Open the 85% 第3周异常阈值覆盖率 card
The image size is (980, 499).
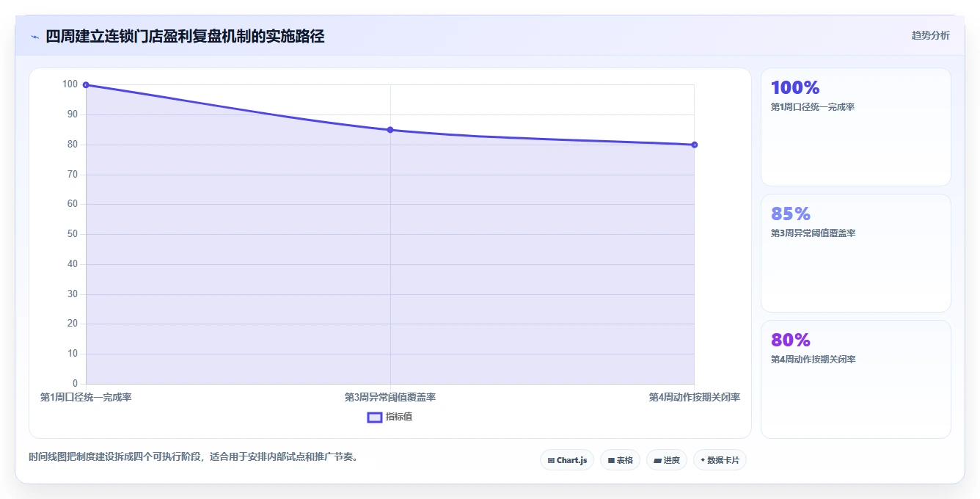(x=856, y=253)
